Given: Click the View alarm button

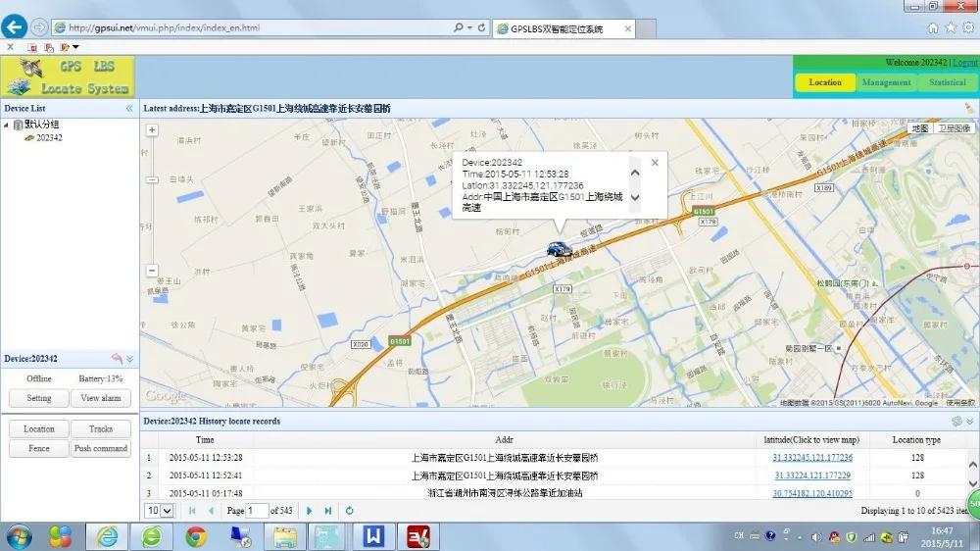Looking at the screenshot, I should (101, 398).
